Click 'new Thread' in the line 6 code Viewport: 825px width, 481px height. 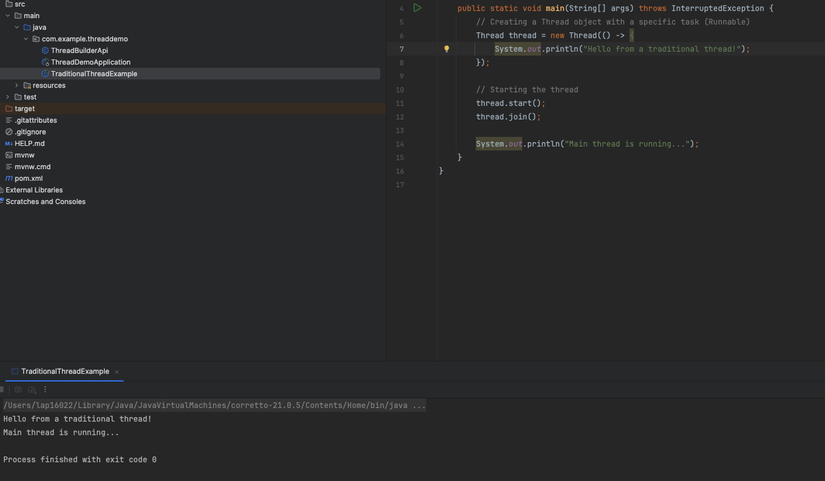pos(574,35)
